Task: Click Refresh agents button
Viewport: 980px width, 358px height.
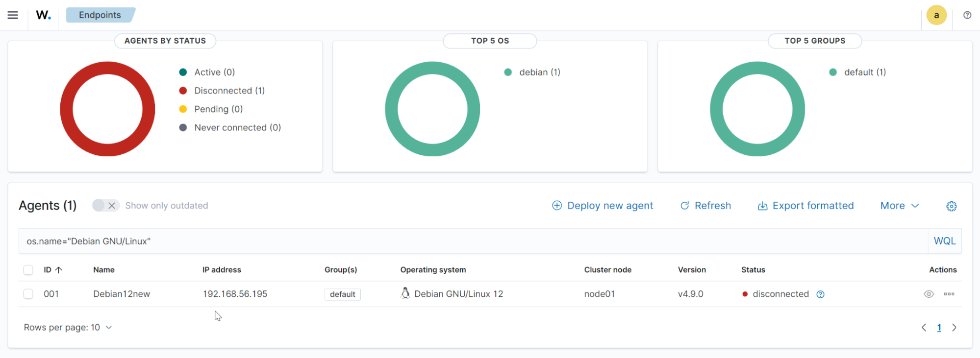Action: 705,206
